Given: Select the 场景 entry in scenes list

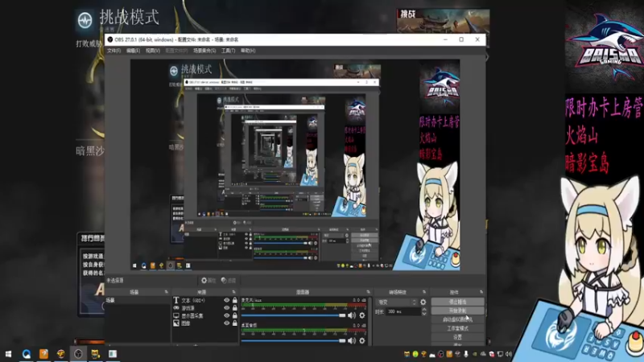Looking at the screenshot, I should pyautogui.click(x=137, y=300).
